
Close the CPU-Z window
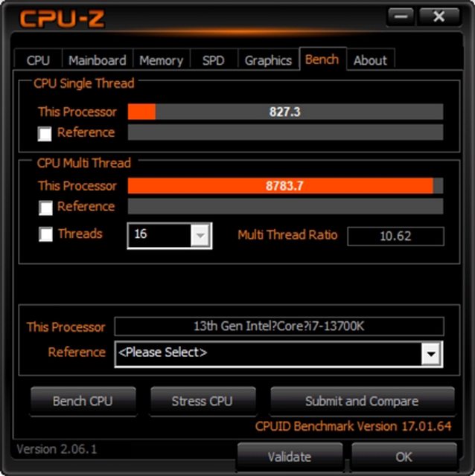click(439, 16)
